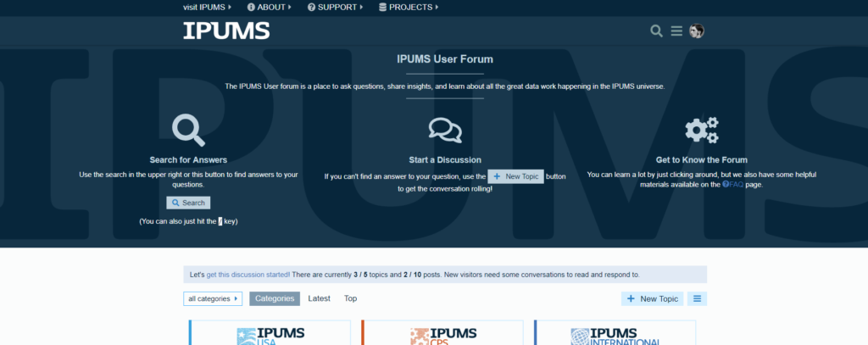Open the topic list options hamburger button
The height and width of the screenshot is (345, 868).
click(697, 298)
